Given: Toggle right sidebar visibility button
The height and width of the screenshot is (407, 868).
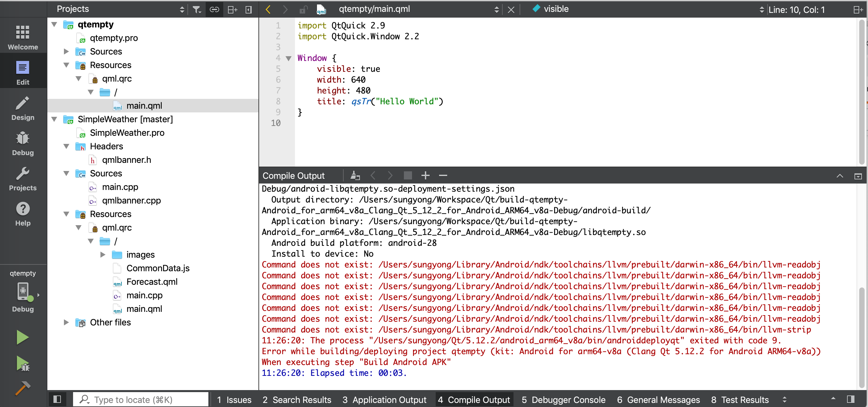Looking at the screenshot, I should point(850,399).
